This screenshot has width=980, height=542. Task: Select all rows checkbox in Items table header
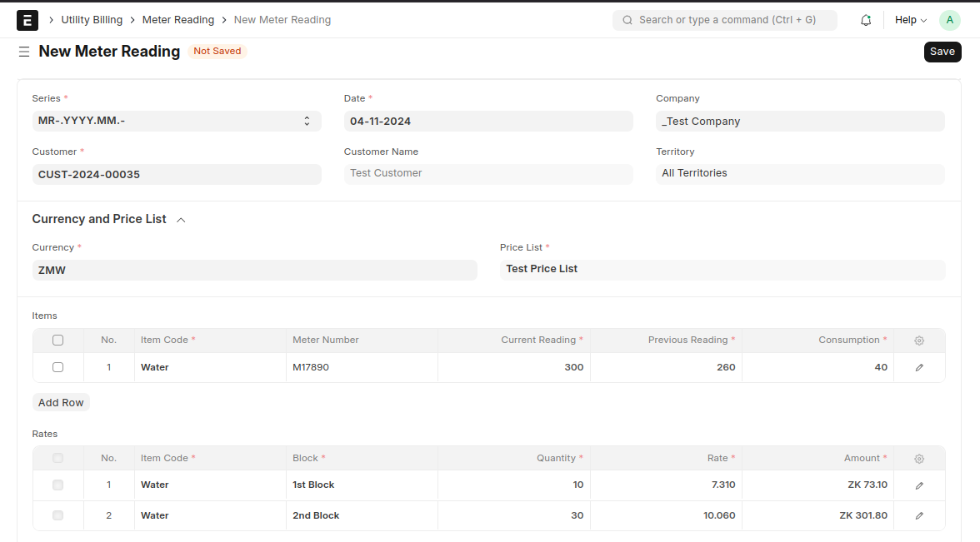click(58, 341)
